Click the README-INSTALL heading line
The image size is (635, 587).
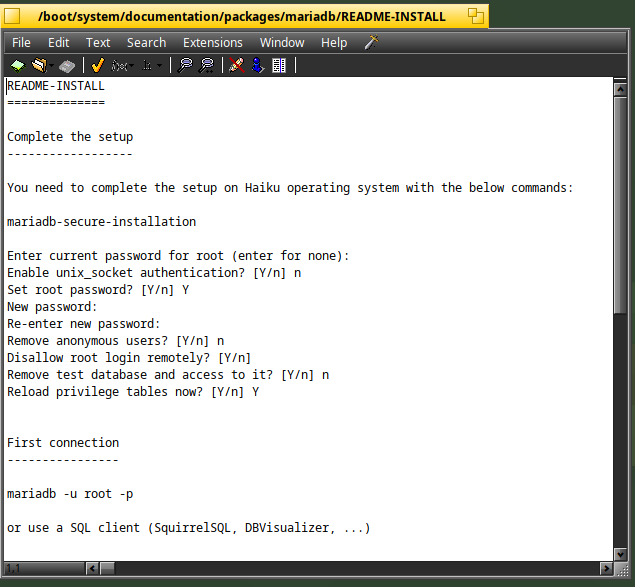tap(56, 86)
